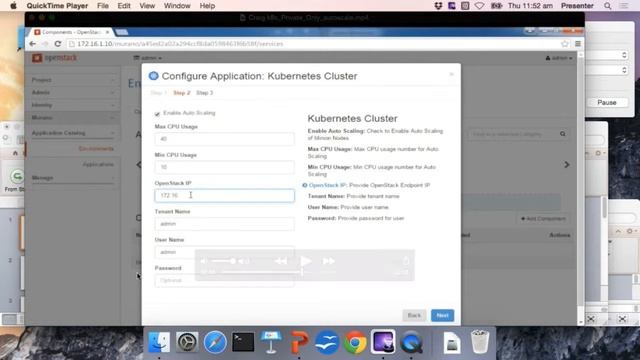
Task: Open the File menu
Action: (x=103, y=6)
